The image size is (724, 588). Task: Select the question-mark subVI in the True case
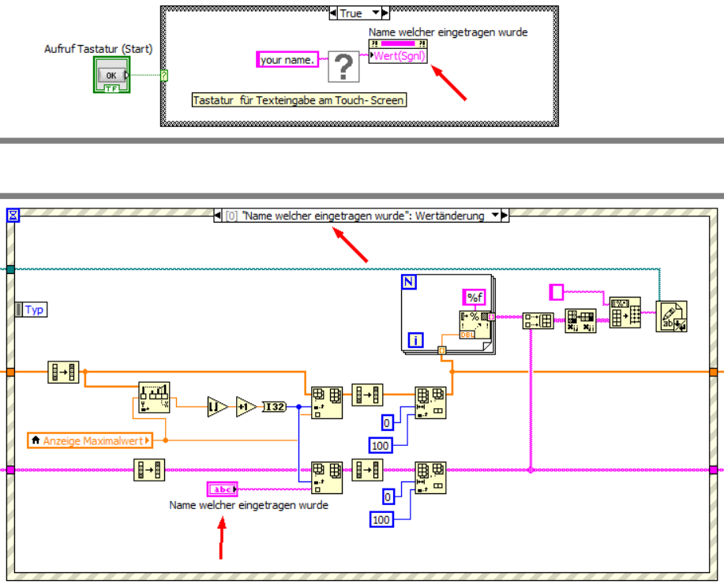[x=343, y=66]
